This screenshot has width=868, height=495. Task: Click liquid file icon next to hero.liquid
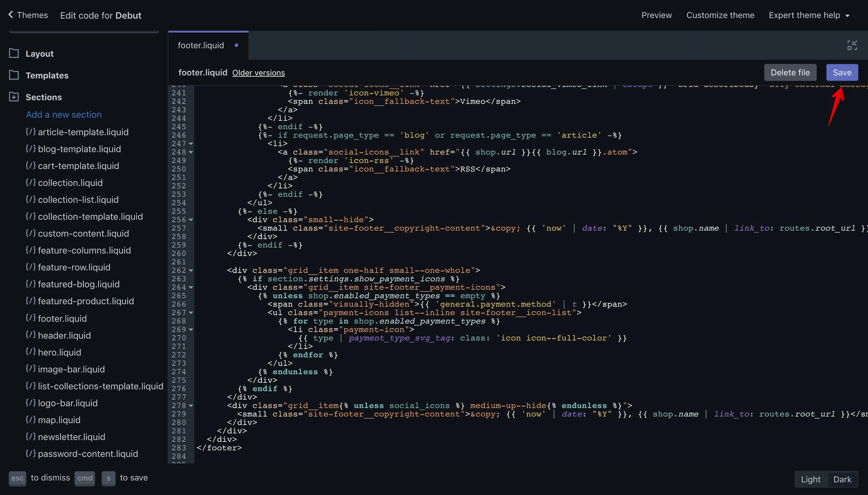point(30,351)
